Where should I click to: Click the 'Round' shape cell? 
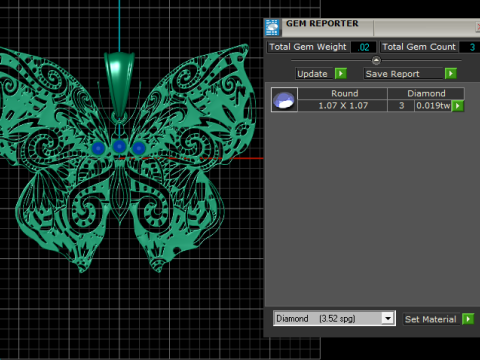click(x=343, y=93)
